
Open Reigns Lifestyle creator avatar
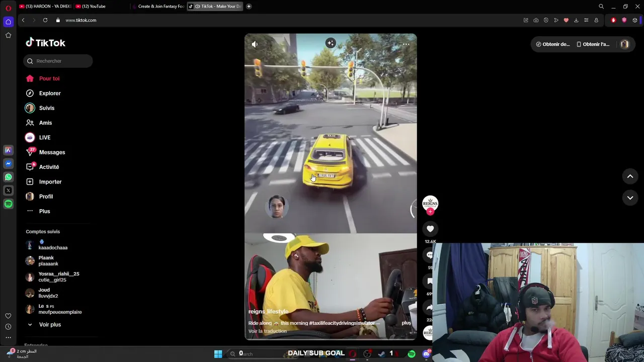430,203
